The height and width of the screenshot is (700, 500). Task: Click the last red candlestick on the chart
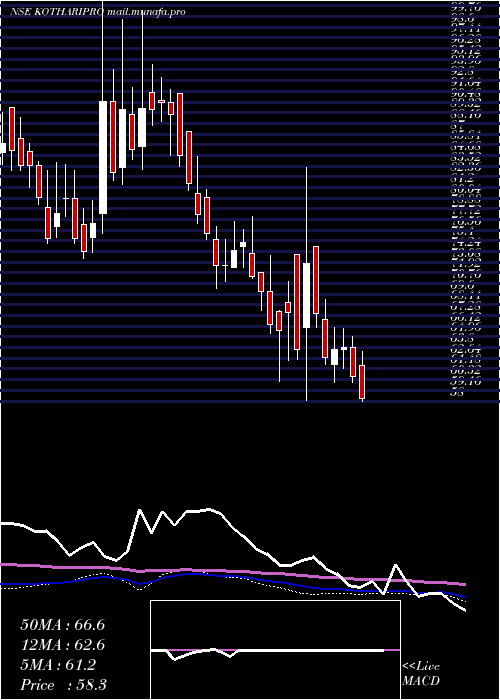pos(362,382)
